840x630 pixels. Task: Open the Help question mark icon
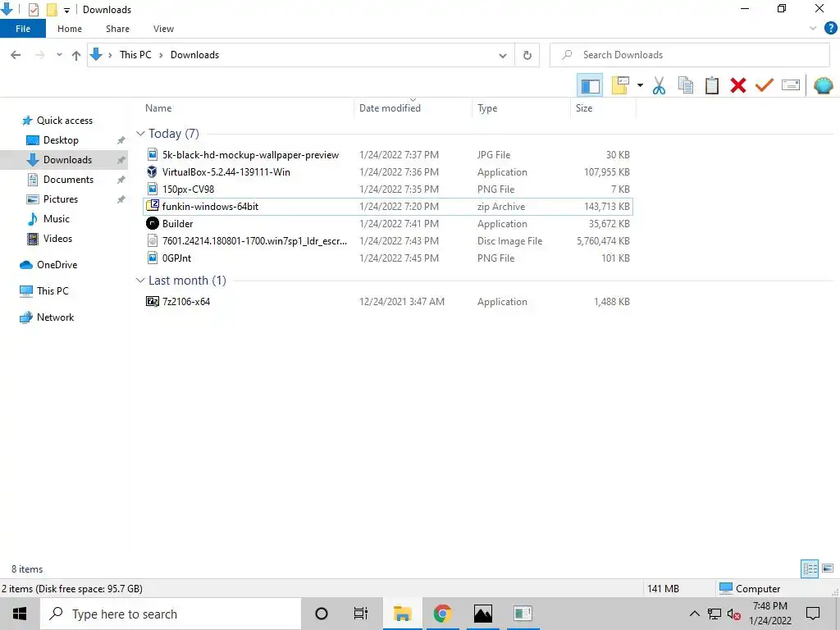(830, 29)
